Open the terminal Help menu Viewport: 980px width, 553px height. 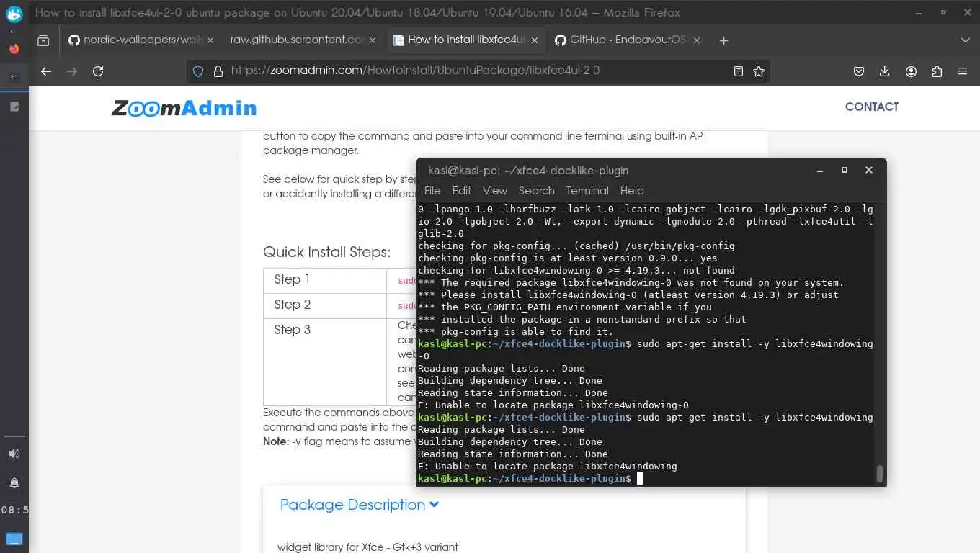(x=632, y=191)
